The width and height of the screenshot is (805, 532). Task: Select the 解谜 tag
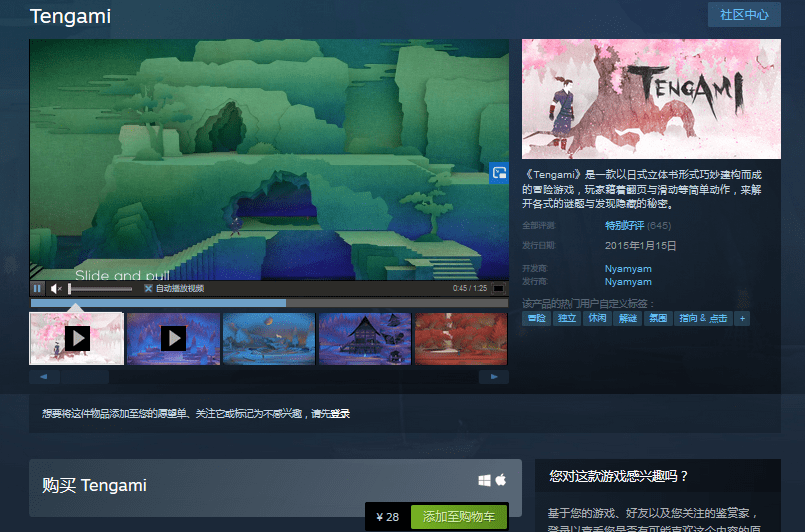[627, 318]
